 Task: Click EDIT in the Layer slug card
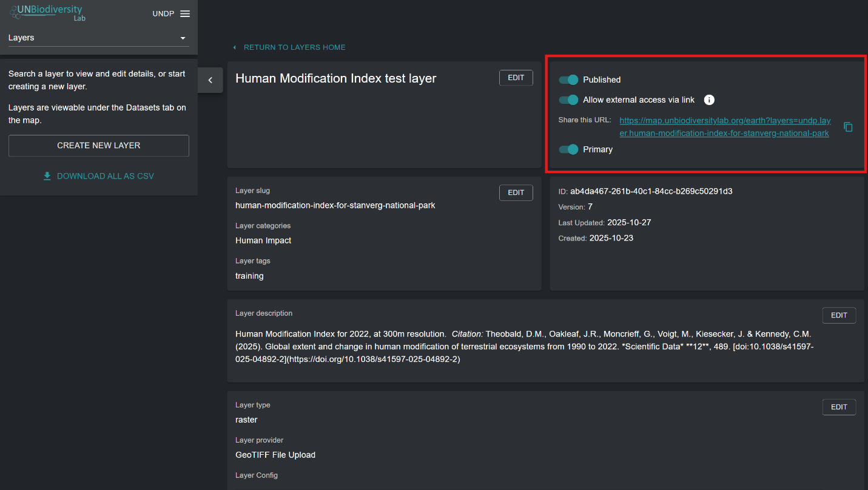click(516, 192)
